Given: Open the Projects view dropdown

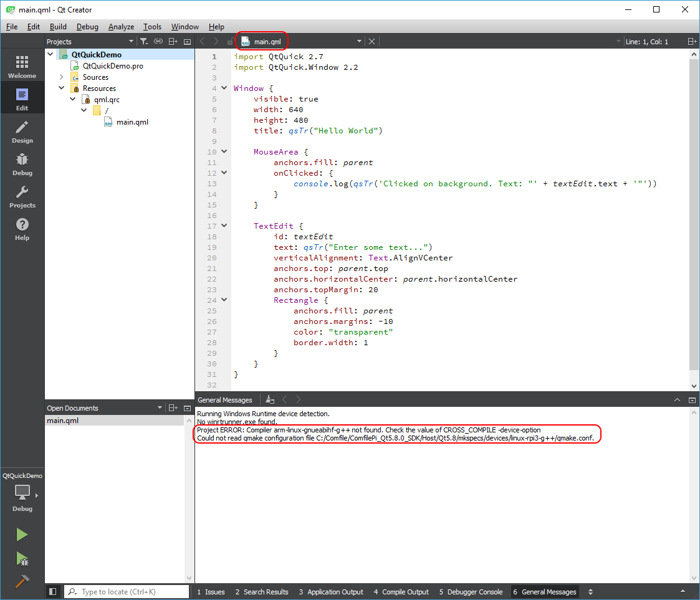Looking at the screenshot, I should [x=131, y=42].
